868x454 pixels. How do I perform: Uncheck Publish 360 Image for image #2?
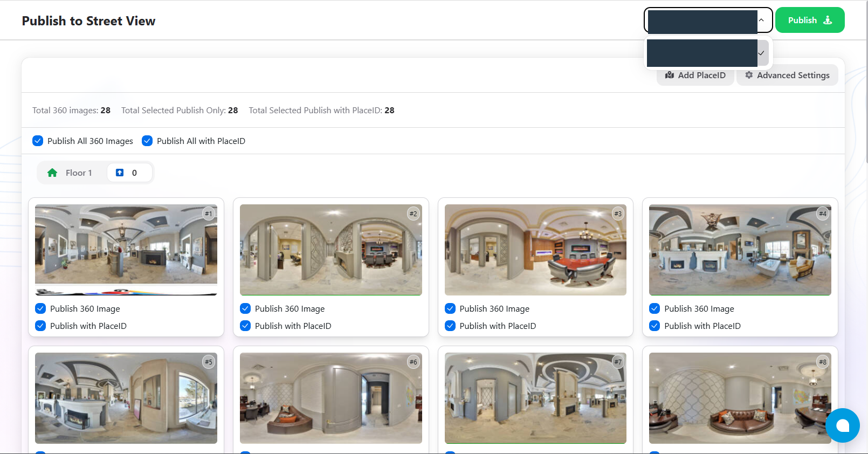pos(245,308)
